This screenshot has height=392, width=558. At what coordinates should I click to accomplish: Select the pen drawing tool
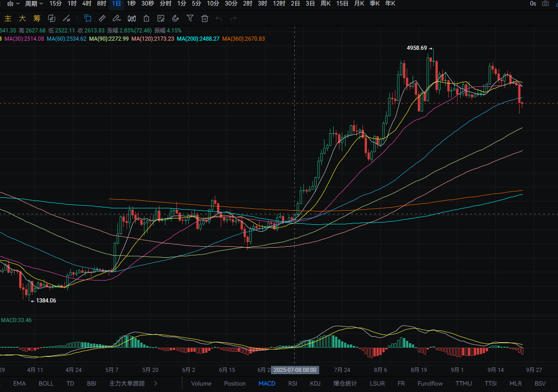pos(117,19)
